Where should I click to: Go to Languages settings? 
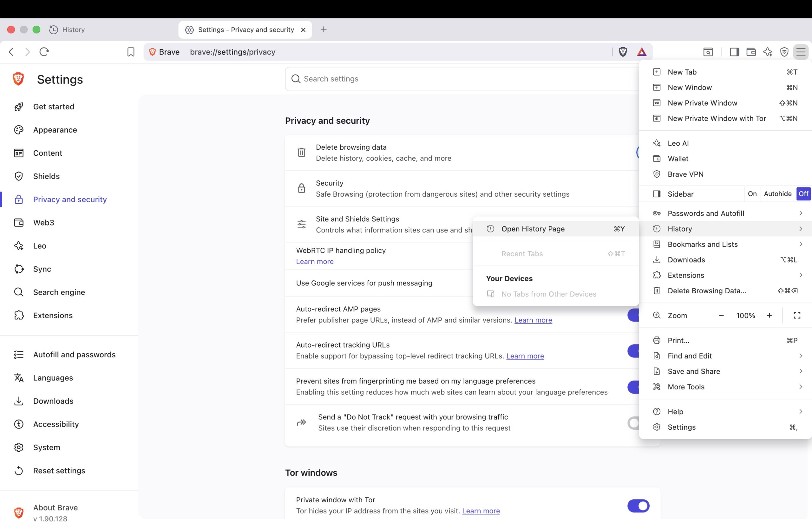tap(69, 378)
